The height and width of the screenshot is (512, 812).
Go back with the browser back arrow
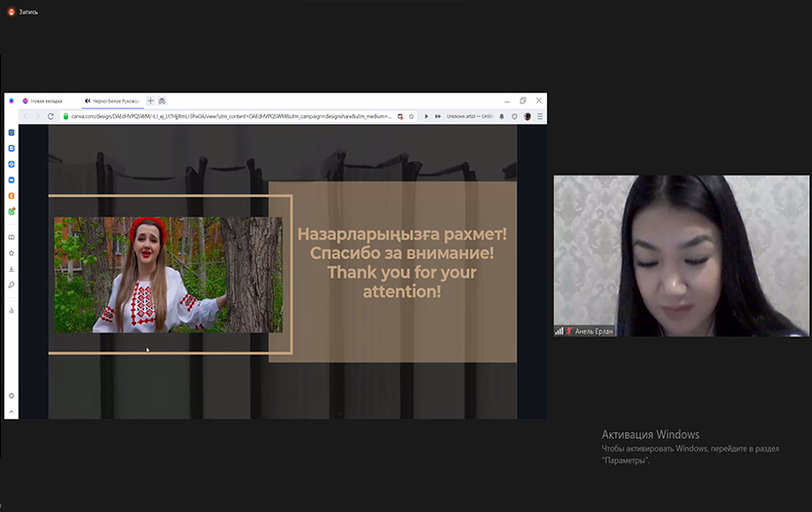25,117
